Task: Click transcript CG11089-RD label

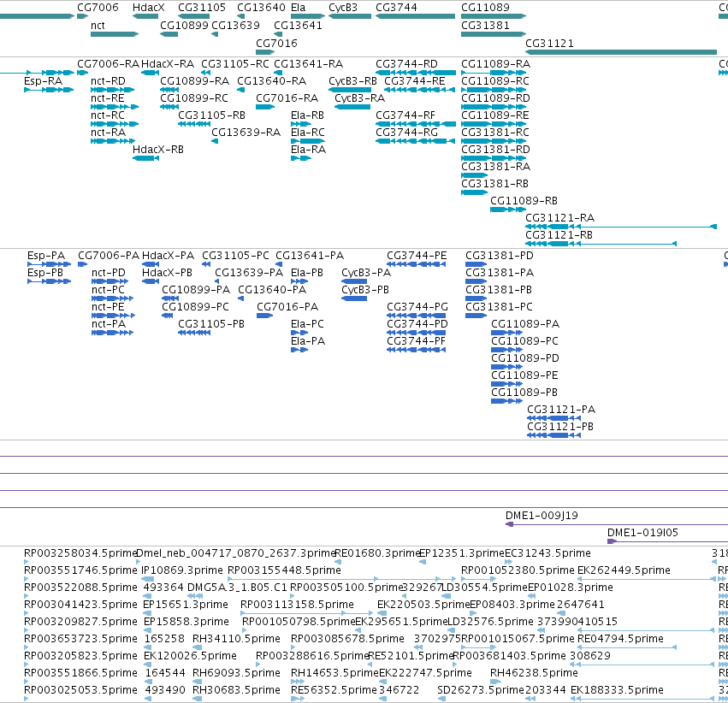Action: (x=495, y=97)
